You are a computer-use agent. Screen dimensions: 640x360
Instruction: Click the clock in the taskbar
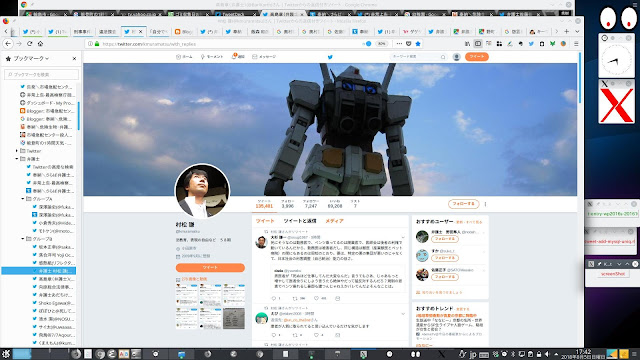coord(583,354)
